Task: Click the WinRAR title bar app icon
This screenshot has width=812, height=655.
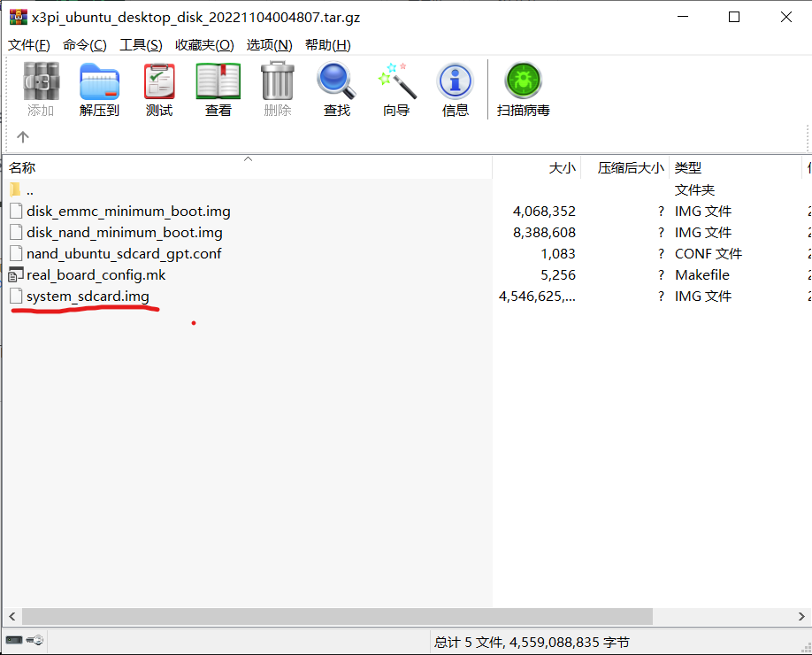Action: pos(18,17)
